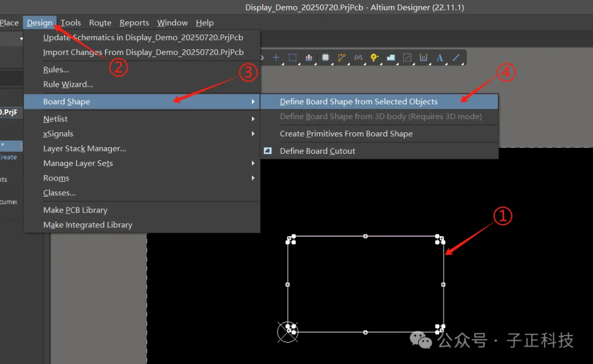Click the top edge midpoint handle of outline
593x364 pixels.
365,236
